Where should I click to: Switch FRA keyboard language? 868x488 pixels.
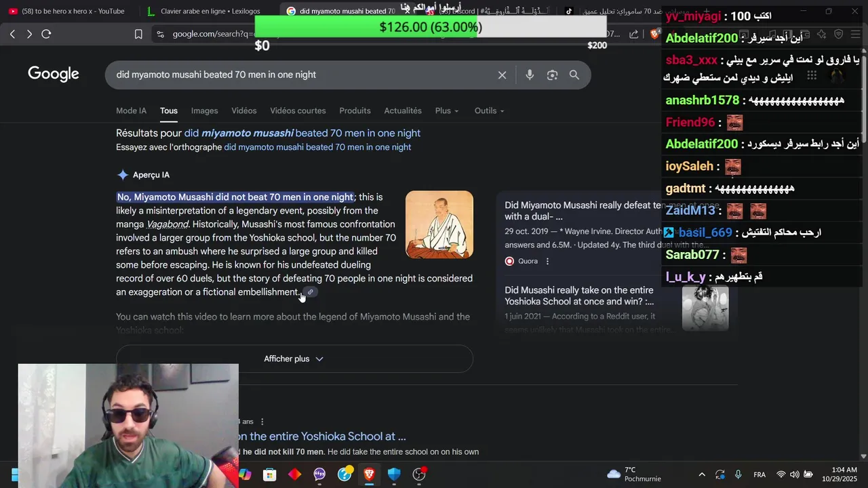[x=759, y=474]
